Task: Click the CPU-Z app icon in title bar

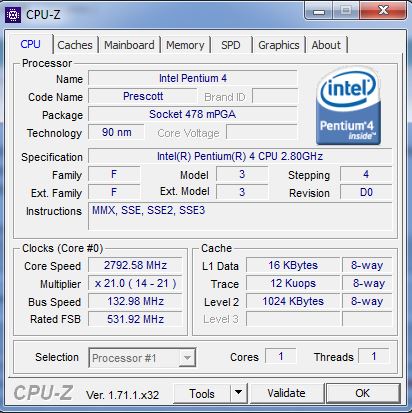Action: click(13, 15)
